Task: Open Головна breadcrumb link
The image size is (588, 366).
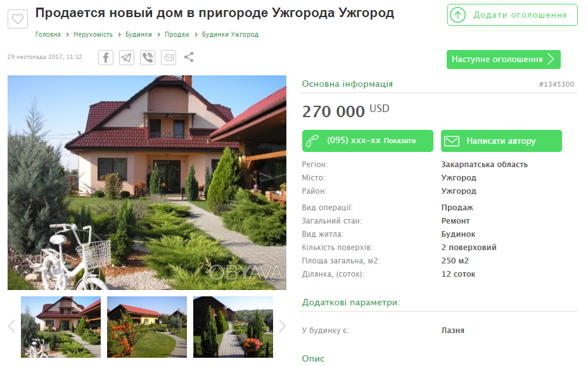Action: pyautogui.click(x=48, y=34)
